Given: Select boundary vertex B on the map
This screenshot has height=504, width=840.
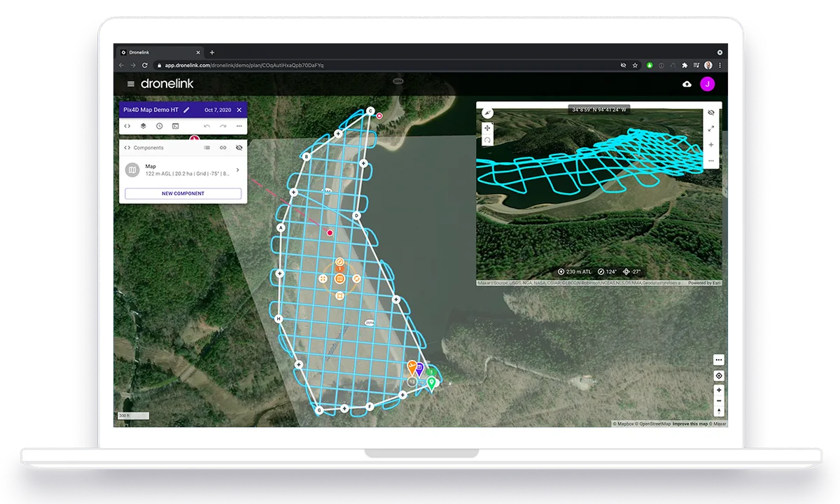Looking at the screenshot, I should click(306, 157).
